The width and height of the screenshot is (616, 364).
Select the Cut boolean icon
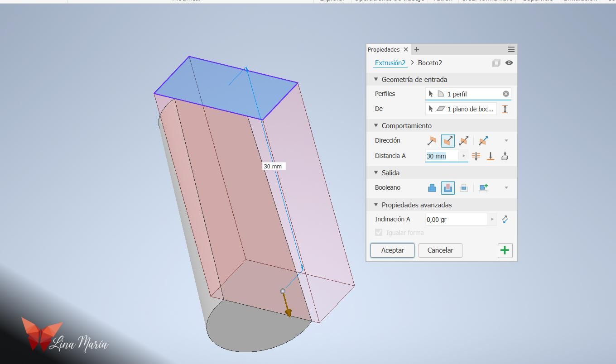click(x=448, y=188)
